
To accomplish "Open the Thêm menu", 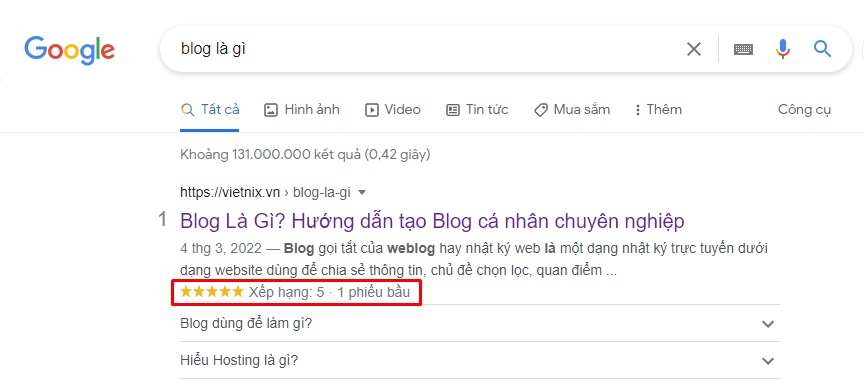I will [x=658, y=110].
